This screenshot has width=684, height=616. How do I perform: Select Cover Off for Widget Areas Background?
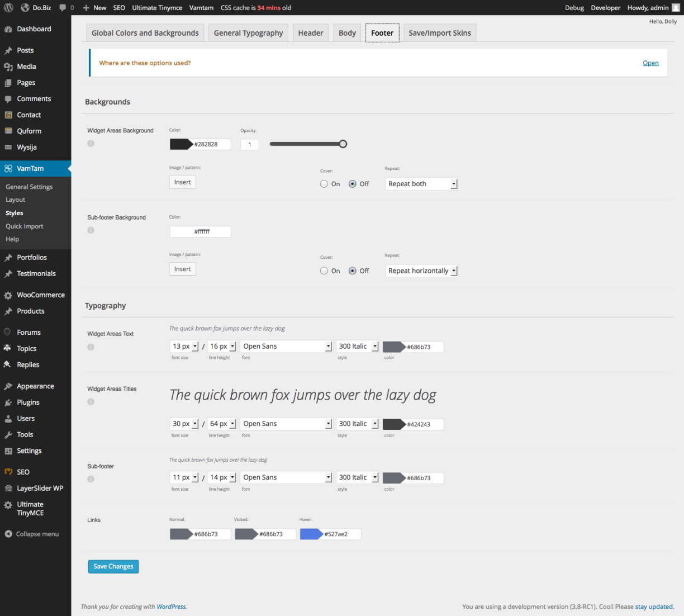(x=353, y=184)
